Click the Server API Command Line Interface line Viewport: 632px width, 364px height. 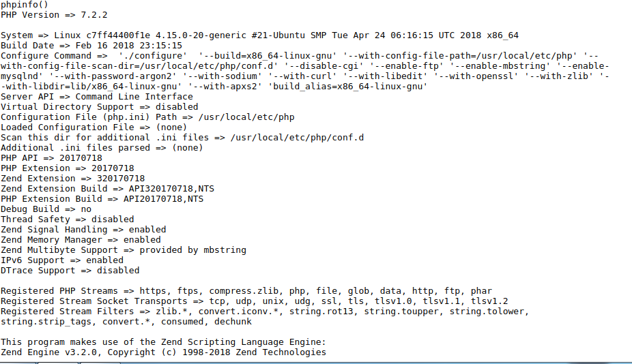(97, 97)
